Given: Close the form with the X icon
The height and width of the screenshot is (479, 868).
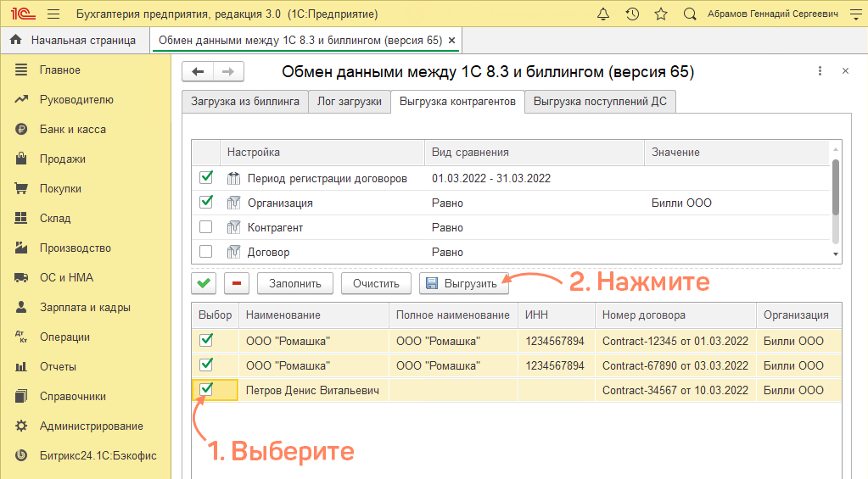Looking at the screenshot, I should coord(845,71).
